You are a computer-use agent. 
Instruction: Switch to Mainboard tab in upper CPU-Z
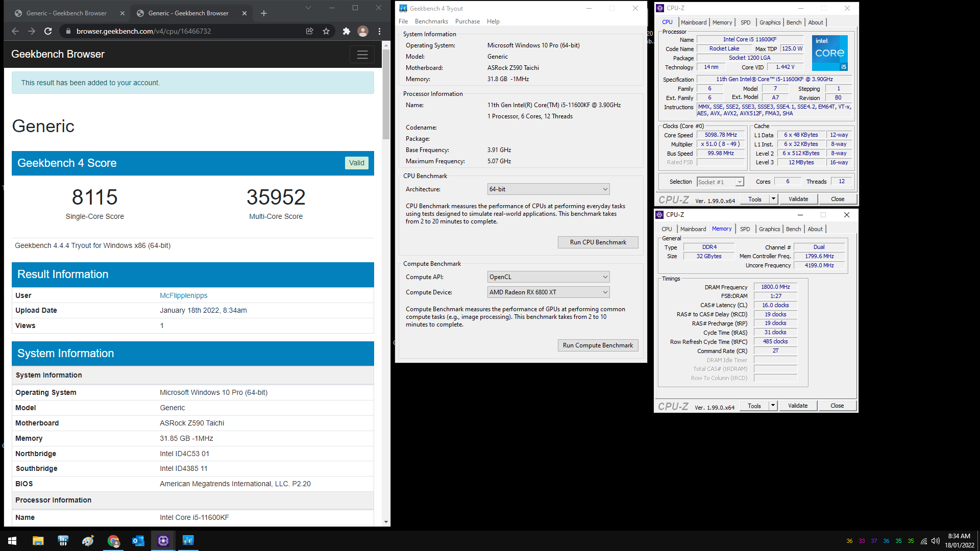tap(694, 22)
